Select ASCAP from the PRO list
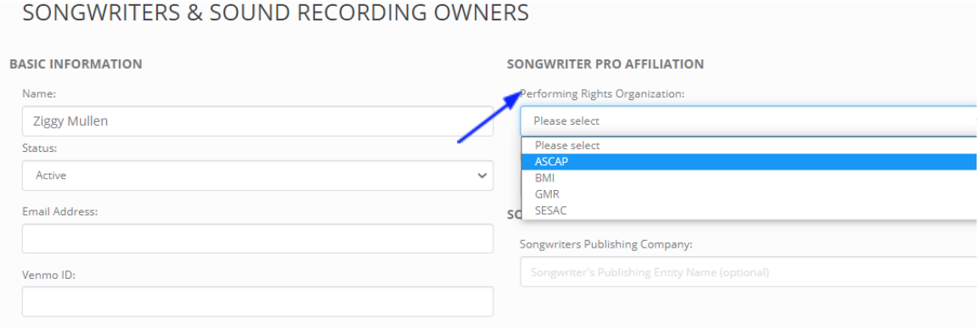The height and width of the screenshot is (329, 980). tap(749, 162)
